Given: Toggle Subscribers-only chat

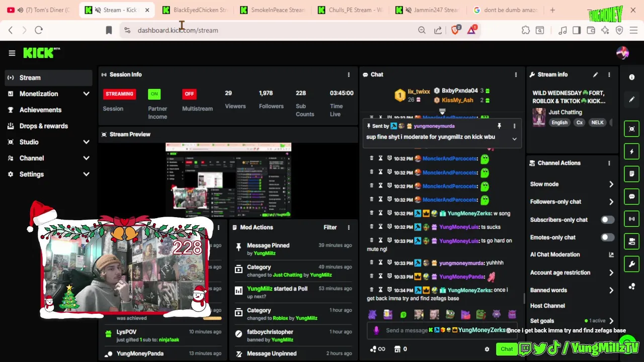Looking at the screenshot, I should tap(607, 220).
